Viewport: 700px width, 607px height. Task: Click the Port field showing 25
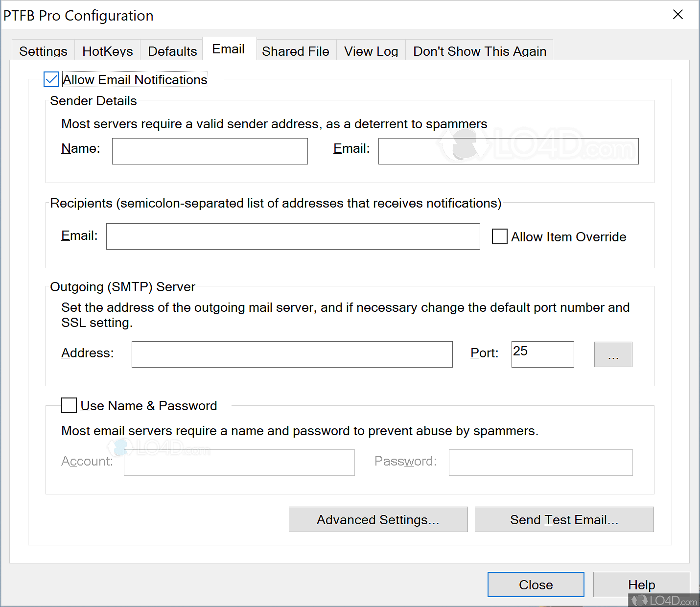543,354
